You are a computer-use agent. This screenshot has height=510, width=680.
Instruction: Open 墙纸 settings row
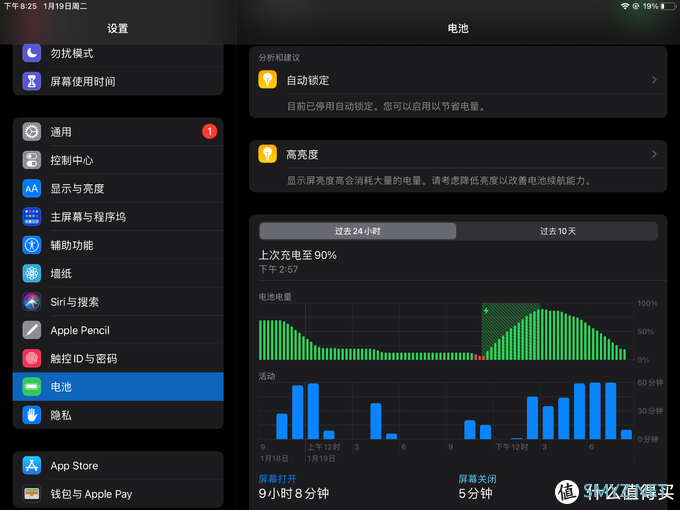[118, 273]
